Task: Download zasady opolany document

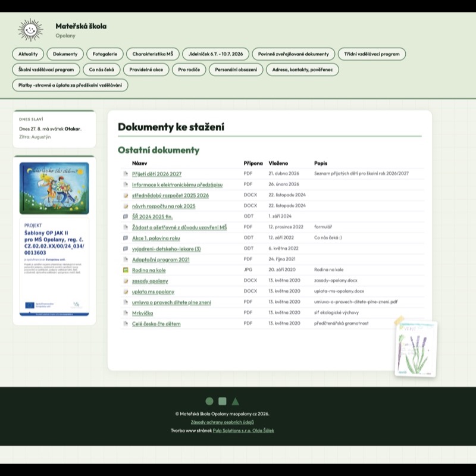Action: coord(150,281)
